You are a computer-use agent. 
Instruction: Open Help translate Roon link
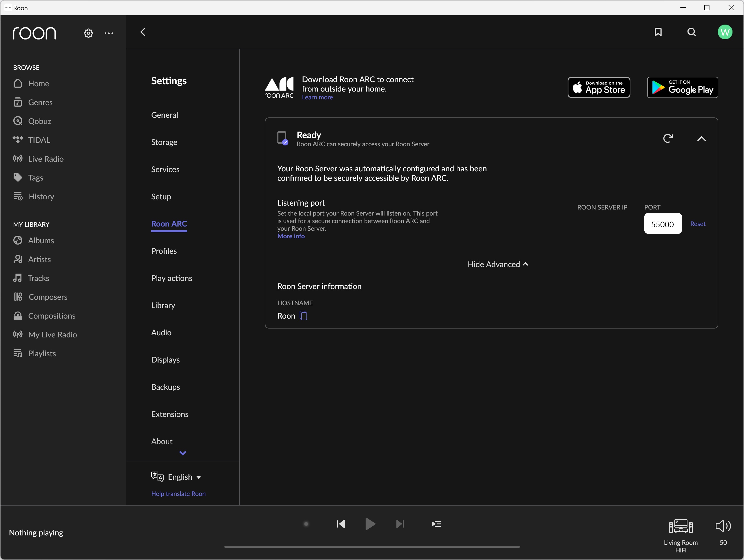pyautogui.click(x=178, y=494)
